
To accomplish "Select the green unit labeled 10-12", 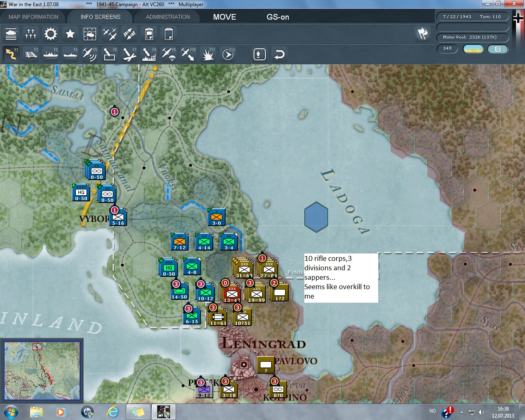I will (x=205, y=292).
